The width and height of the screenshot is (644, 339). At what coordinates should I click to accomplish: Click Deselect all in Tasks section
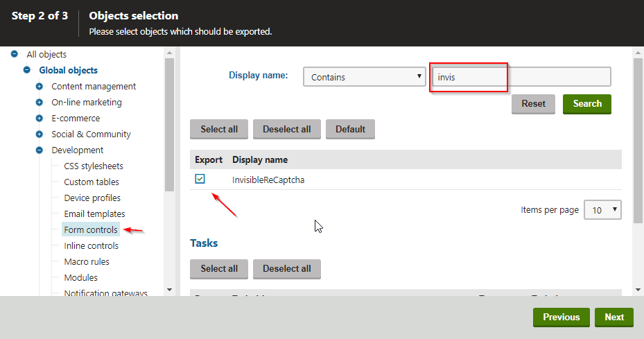tap(286, 269)
